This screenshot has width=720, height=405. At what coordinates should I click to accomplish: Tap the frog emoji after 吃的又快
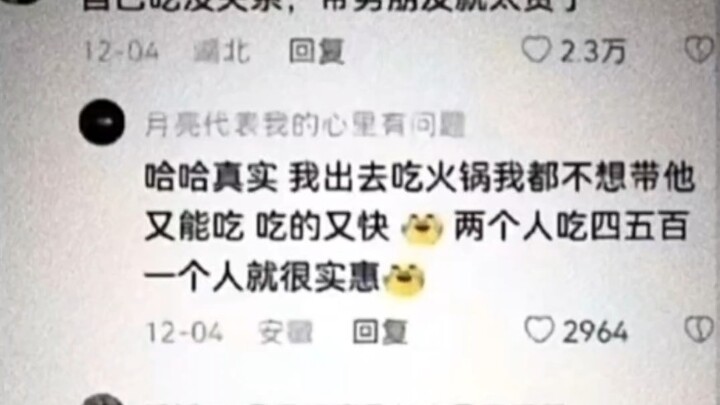[x=422, y=228]
